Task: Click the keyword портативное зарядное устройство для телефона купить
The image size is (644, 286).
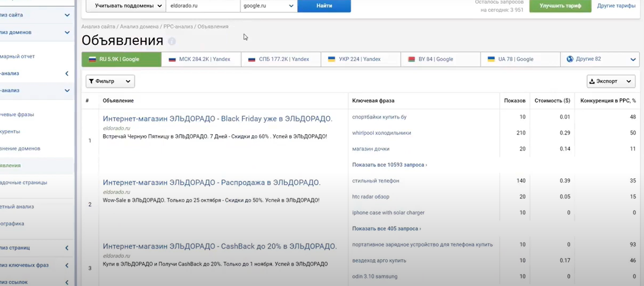Action: (422, 245)
